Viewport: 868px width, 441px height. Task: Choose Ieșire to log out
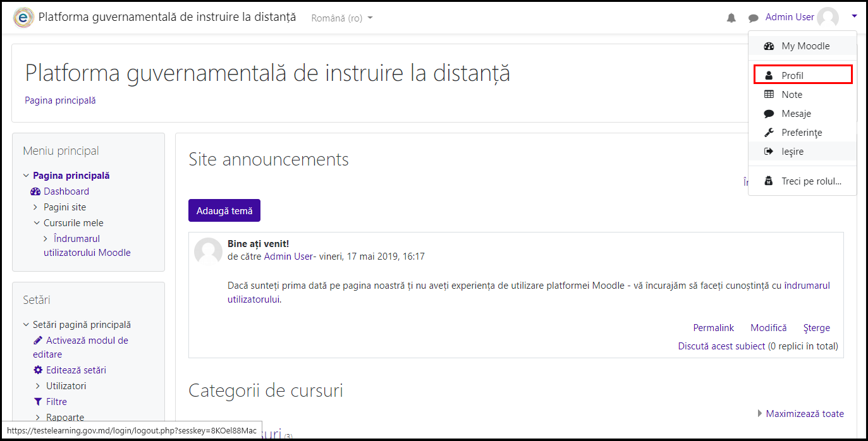coord(802,152)
